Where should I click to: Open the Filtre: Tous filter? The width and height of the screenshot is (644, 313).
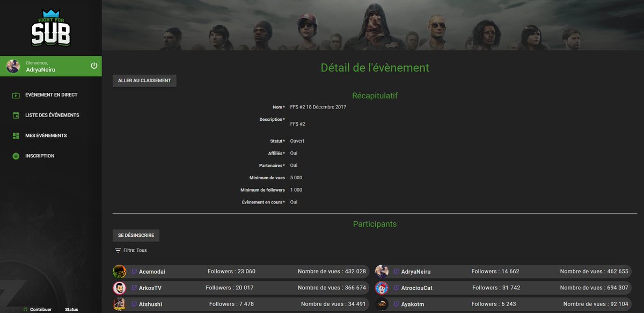131,251
